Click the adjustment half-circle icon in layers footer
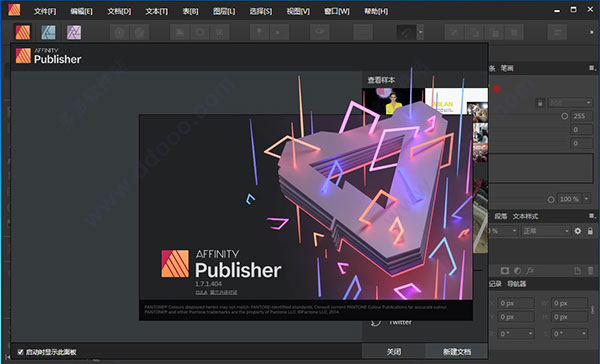This screenshot has width=600, height=364. pos(517,271)
